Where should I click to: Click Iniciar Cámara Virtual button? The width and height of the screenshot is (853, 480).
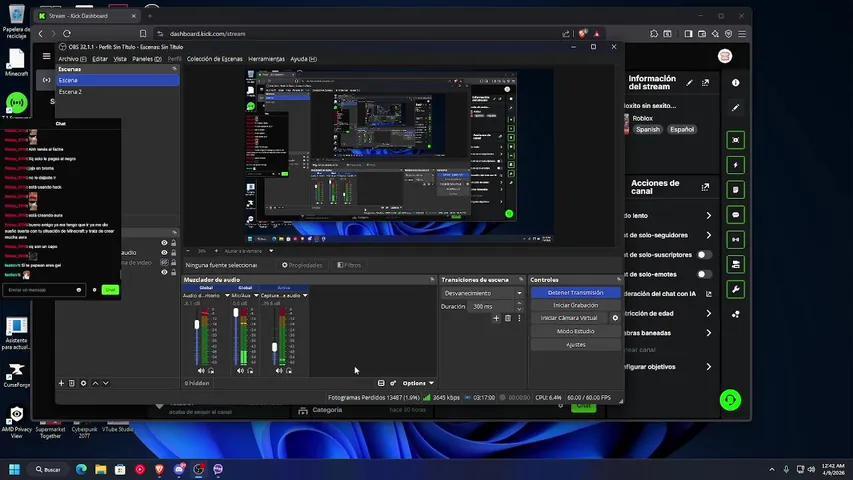pos(569,318)
